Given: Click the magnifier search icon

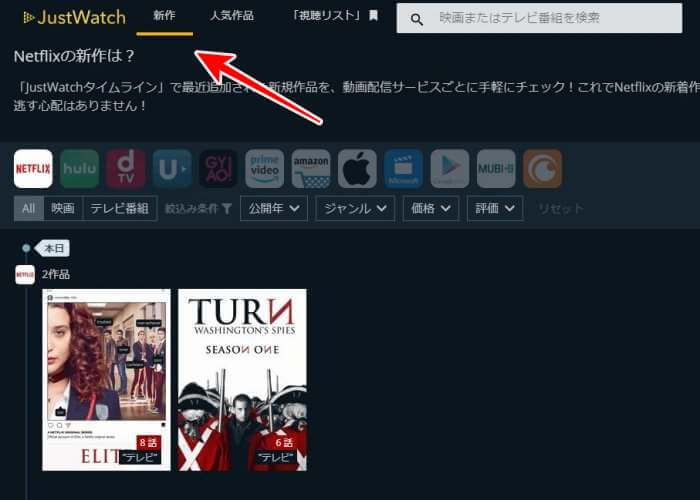Looking at the screenshot, I should [x=417, y=19].
